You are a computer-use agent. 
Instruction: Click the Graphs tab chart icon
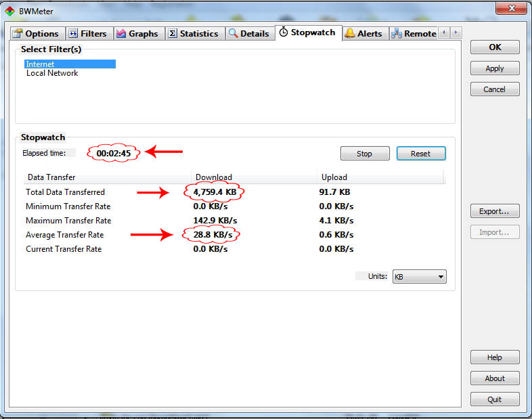pos(120,33)
